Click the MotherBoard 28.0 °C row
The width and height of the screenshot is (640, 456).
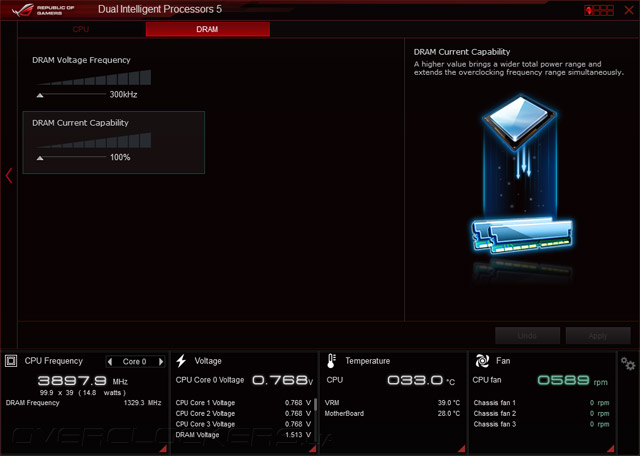coord(392,414)
